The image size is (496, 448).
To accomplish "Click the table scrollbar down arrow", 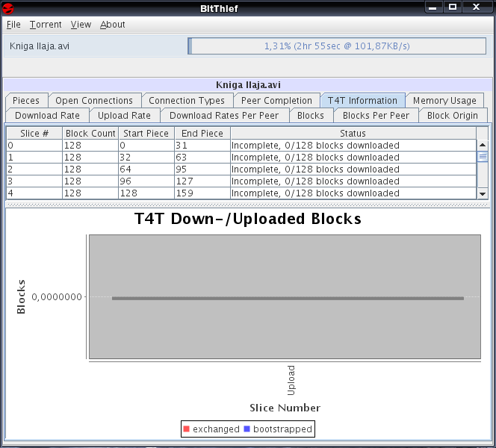I will pyautogui.click(x=483, y=194).
